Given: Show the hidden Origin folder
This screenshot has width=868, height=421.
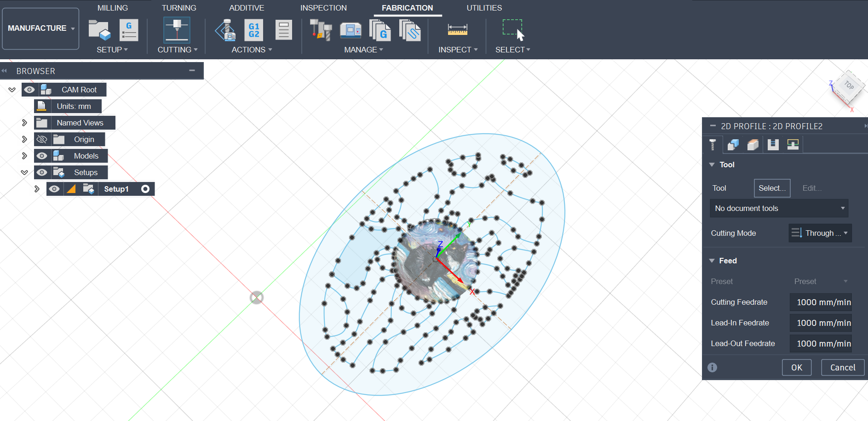Looking at the screenshot, I should [42, 139].
